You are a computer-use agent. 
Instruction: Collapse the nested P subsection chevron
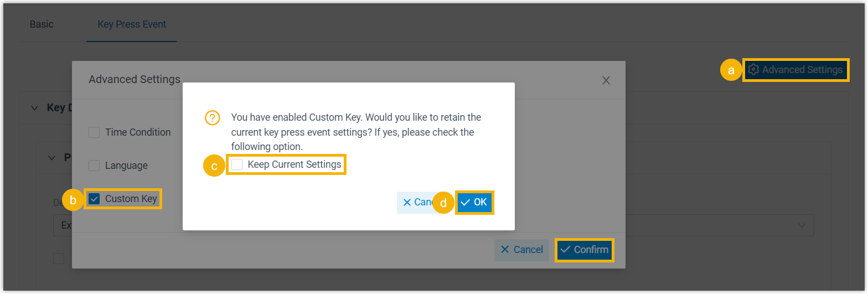pyautogui.click(x=52, y=158)
